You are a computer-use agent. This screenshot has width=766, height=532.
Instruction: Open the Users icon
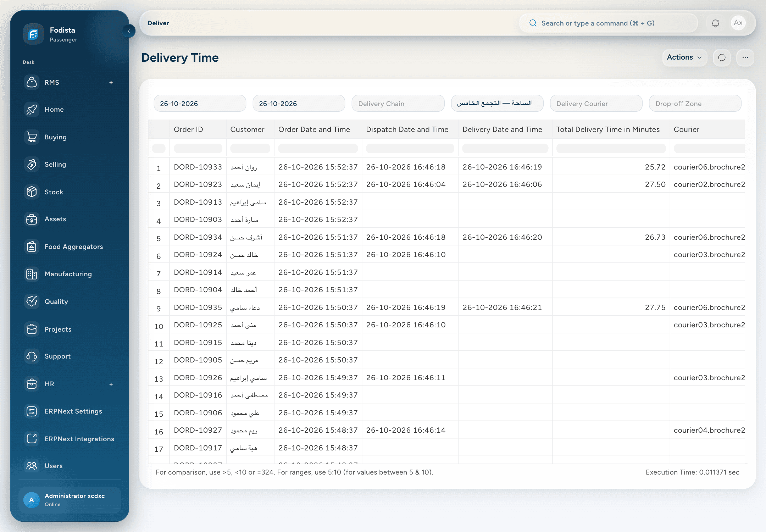[32, 466]
